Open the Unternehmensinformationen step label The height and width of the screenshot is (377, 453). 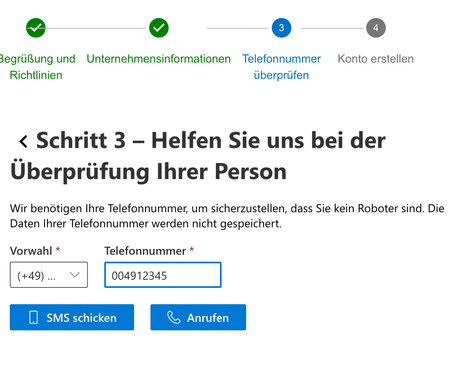159,59
